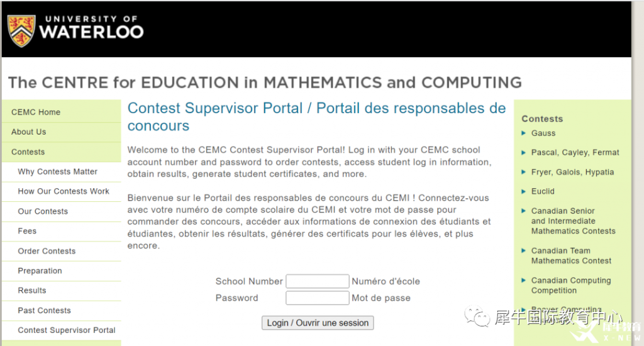Click the arrow bullet beside Canadian Team Mathematics Contest

524,250
